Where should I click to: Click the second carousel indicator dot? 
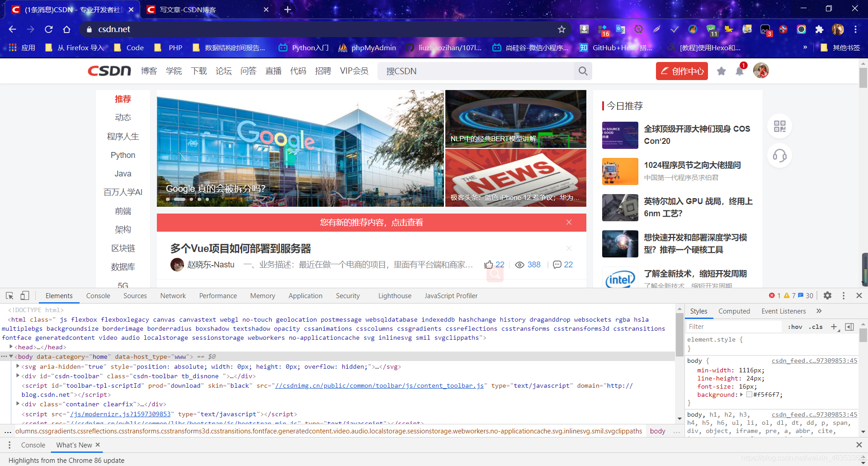point(179,199)
